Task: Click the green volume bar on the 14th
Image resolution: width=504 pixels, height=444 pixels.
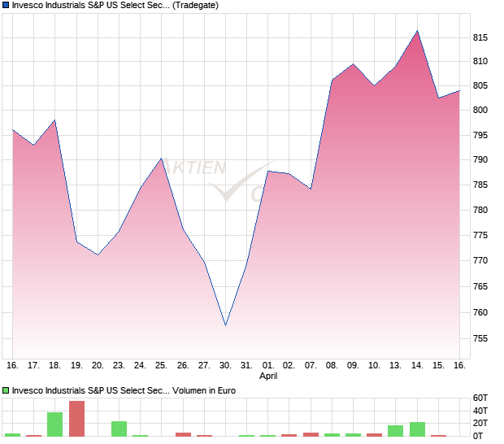Action: tap(418, 429)
